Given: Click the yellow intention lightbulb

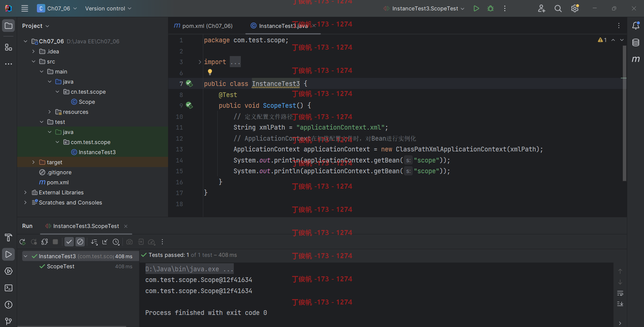Looking at the screenshot, I should 210,72.
